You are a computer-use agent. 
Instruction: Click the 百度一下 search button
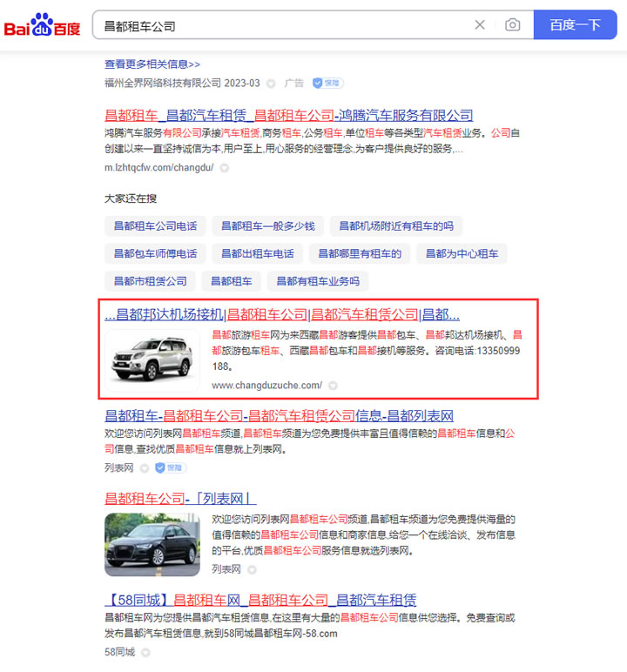575,25
